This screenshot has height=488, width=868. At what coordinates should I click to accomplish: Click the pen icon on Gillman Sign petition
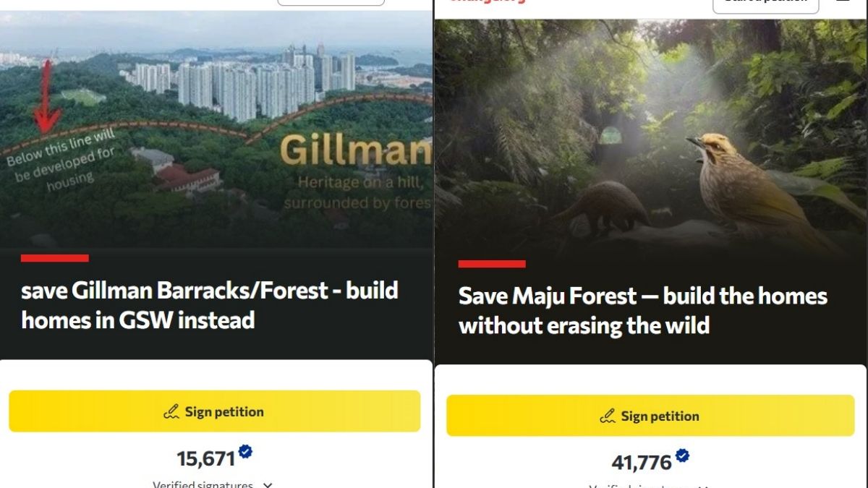[x=171, y=412]
